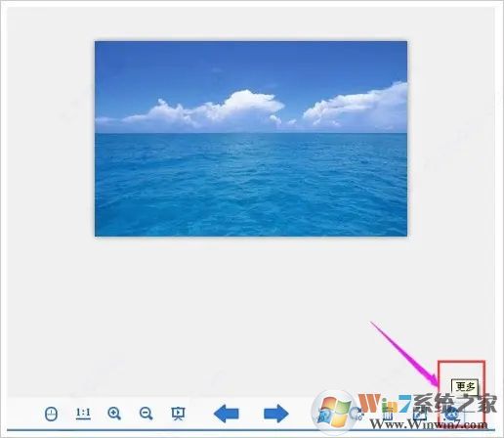Go to the previous image

coord(227,414)
